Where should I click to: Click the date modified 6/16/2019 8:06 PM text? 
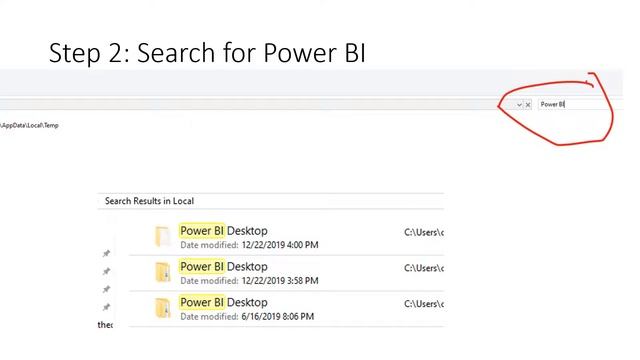pos(247,316)
